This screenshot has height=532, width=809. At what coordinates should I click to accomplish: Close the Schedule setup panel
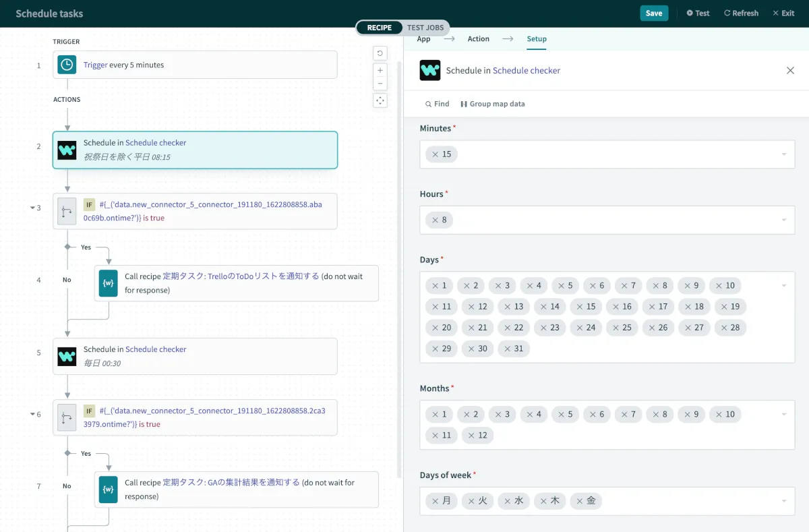pos(790,70)
